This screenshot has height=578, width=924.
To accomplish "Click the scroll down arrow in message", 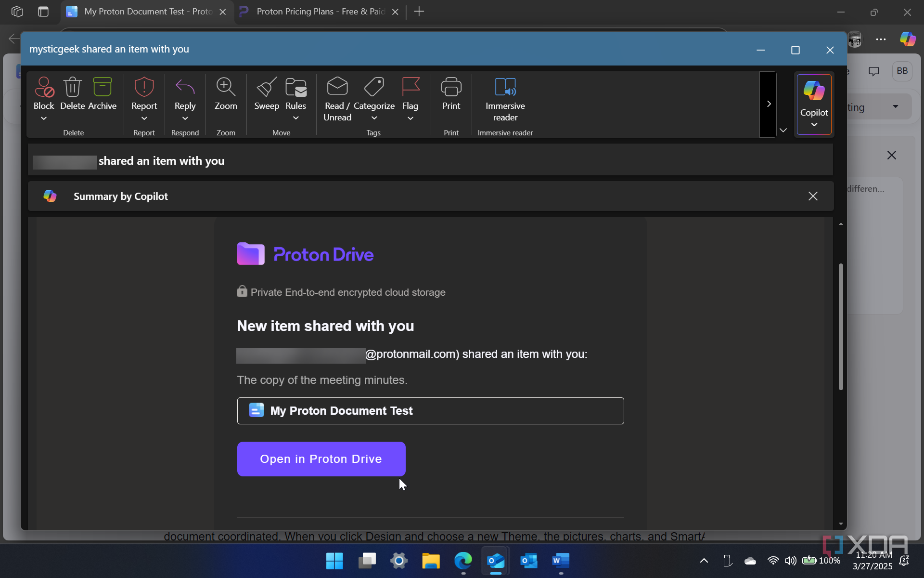I will (x=841, y=524).
